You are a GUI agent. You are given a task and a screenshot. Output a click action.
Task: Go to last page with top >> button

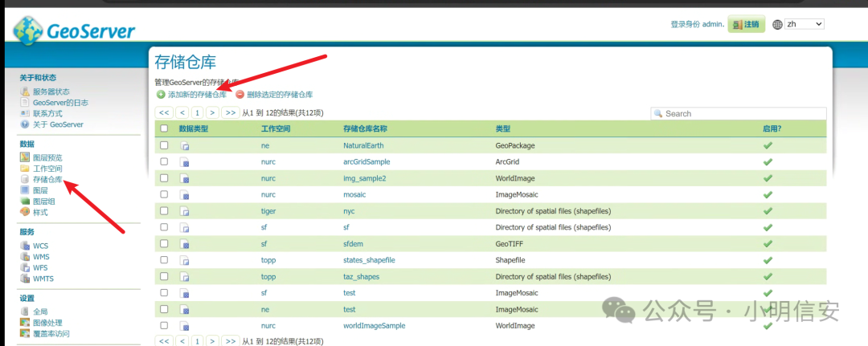(231, 112)
